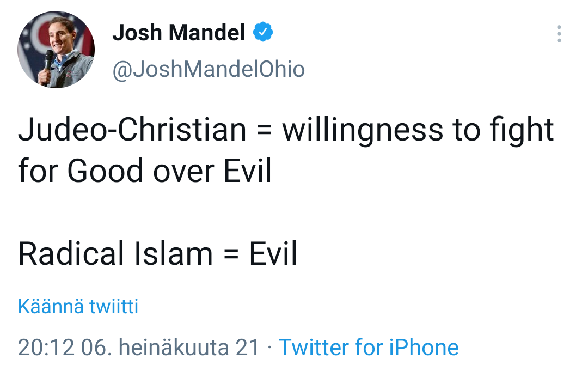Click the Twitter for iPhone source link

tap(369, 347)
